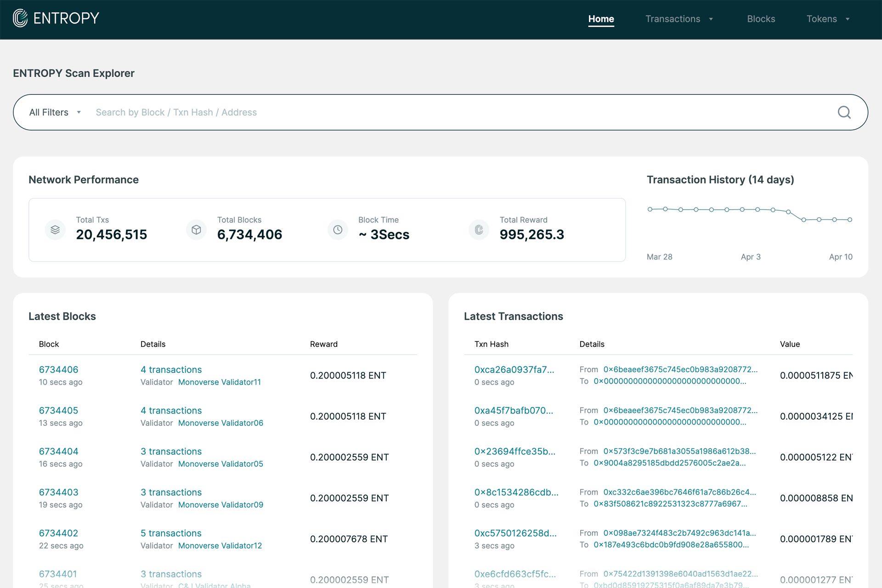Expand the Tokens menu arrow
Viewport: 882px width, 588px height.
[x=848, y=19]
